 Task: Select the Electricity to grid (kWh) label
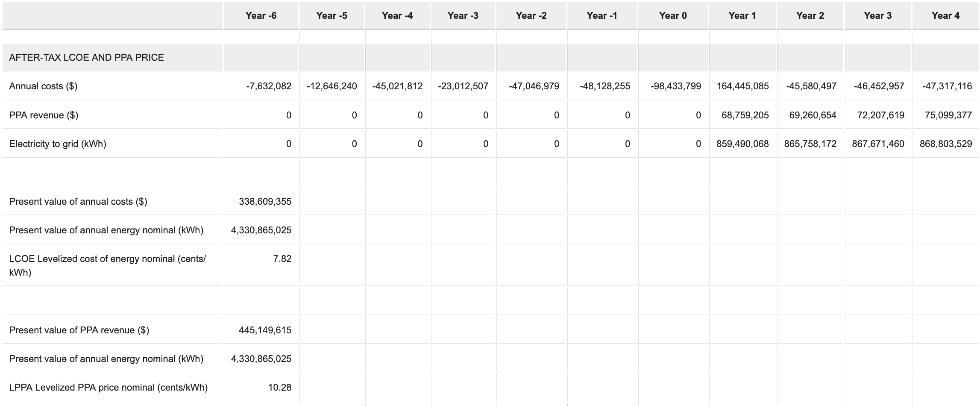pos(58,144)
